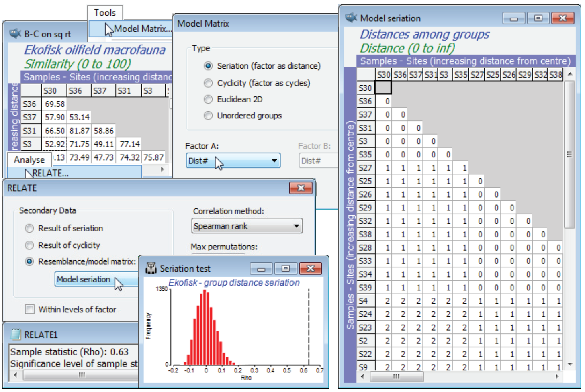Click the fish icon in Model seriation title bar
This screenshot has width=585, height=392.
[x=351, y=18]
